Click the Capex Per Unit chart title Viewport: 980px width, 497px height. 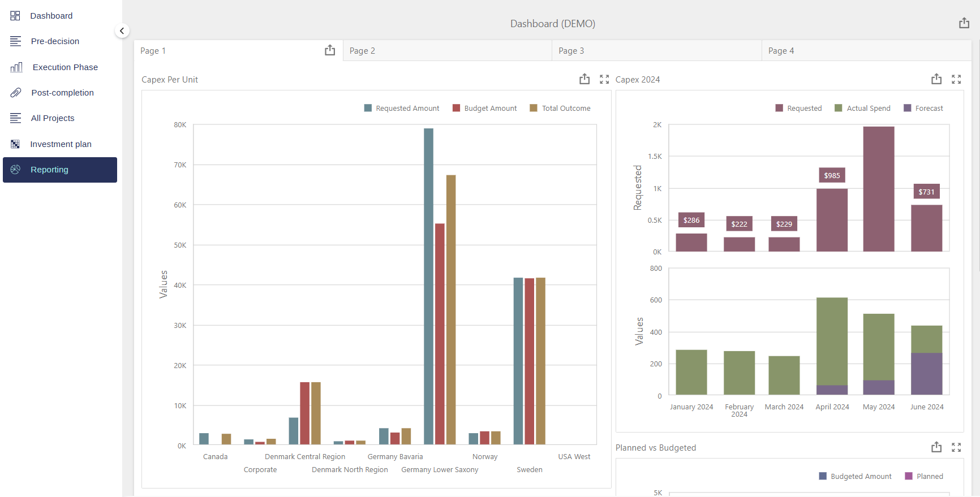click(x=170, y=80)
